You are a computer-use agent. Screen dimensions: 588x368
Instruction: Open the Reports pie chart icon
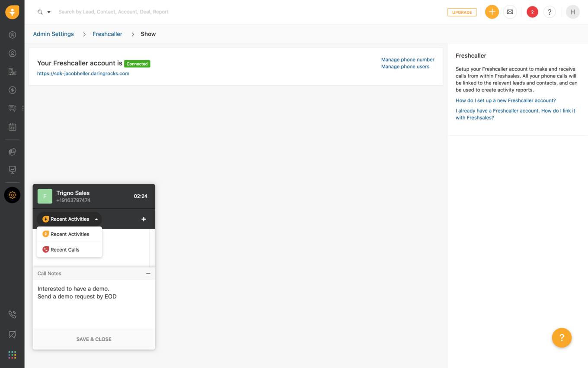pos(12,152)
